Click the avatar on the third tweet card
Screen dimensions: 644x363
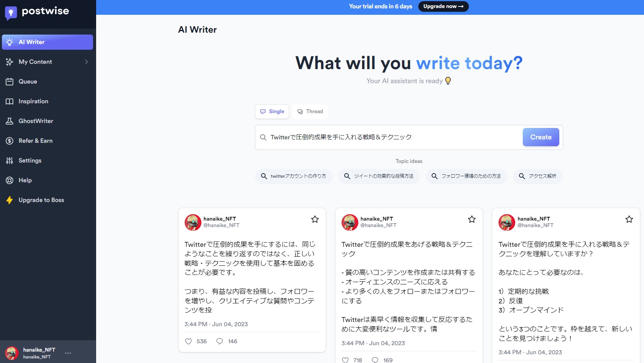tap(507, 223)
